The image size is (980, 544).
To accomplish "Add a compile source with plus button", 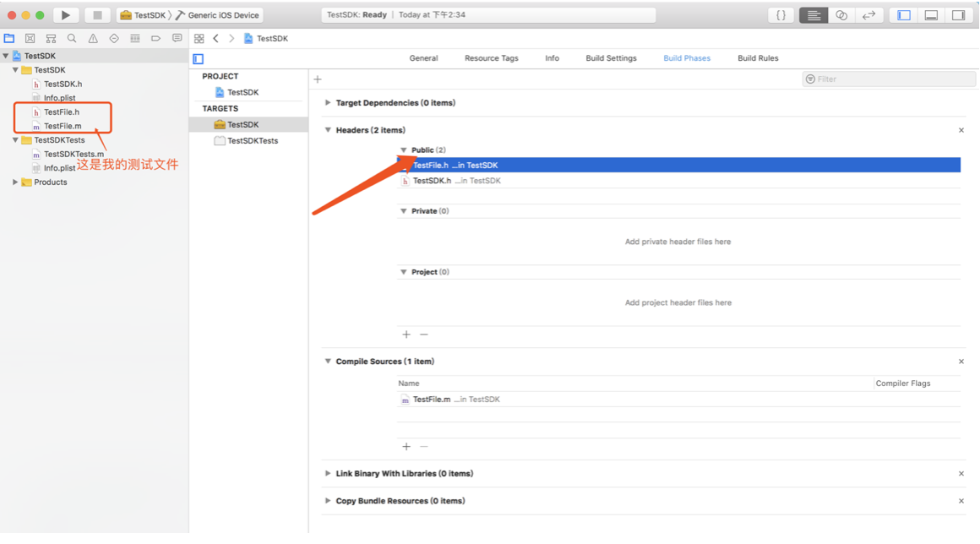I will pos(406,447).
